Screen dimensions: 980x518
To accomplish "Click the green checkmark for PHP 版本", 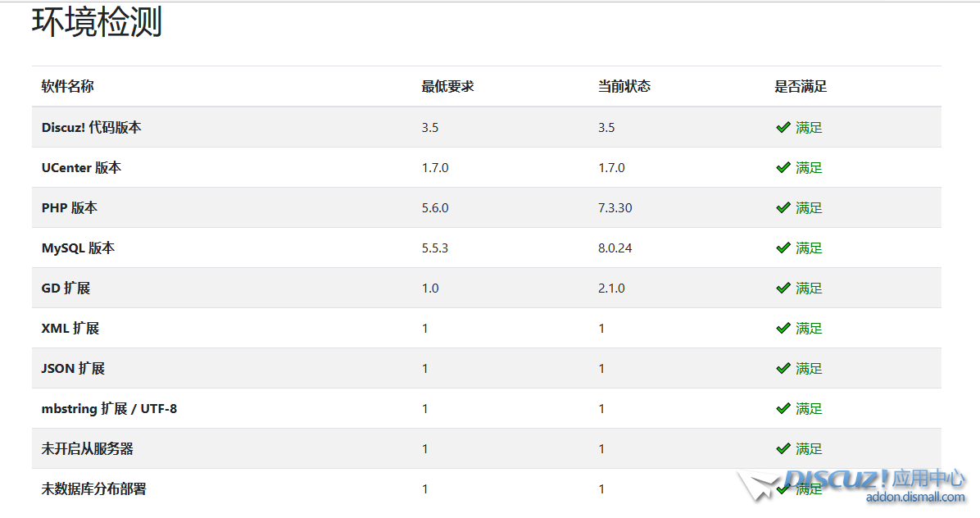I will tap(783, 207).
